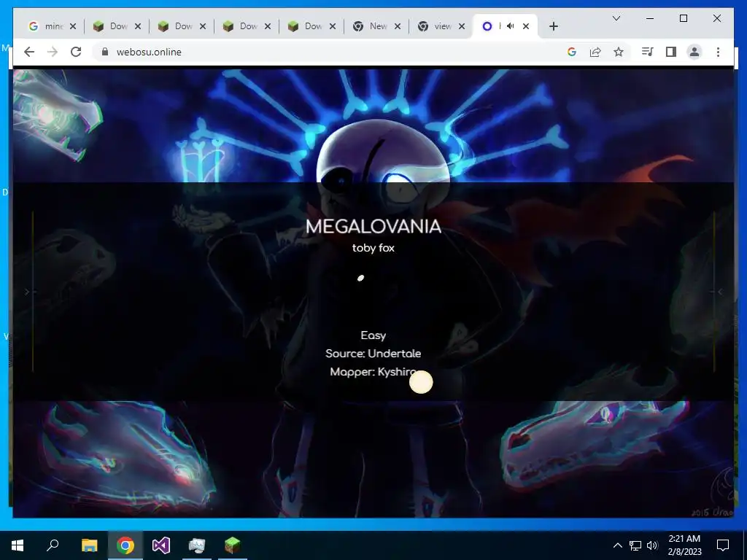Click the 'Mapper: Kyshiro' text
The width and height of the screenshot is (747, 560).
[373, 371]
